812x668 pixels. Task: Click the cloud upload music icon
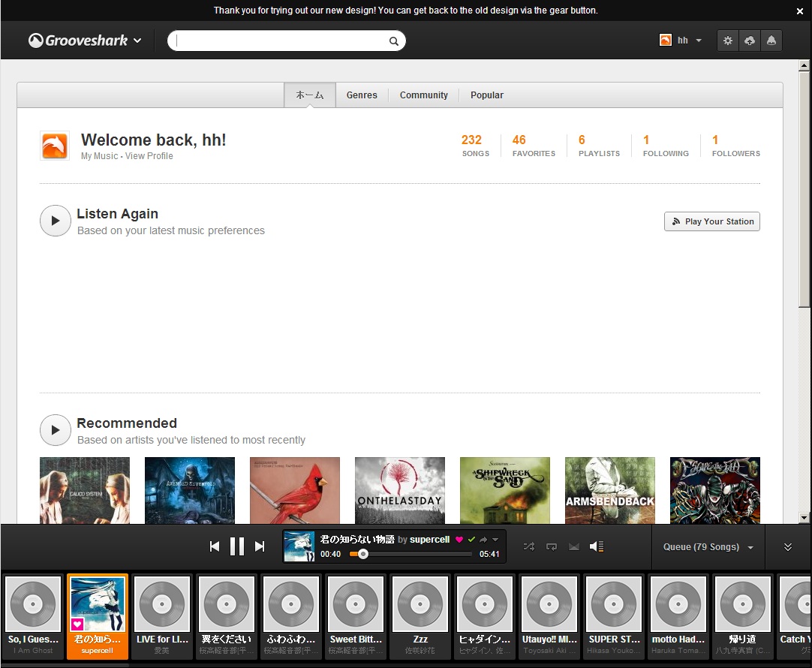click(750, 41)
